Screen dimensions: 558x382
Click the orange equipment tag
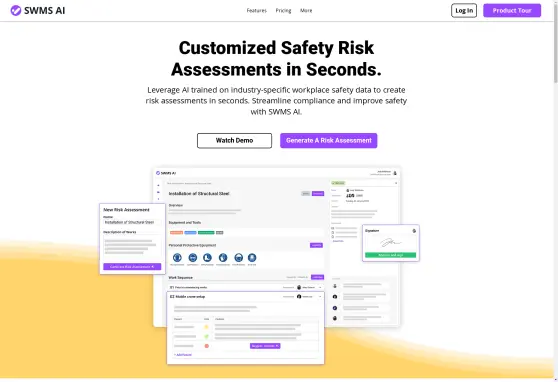[x=176, y=233]
